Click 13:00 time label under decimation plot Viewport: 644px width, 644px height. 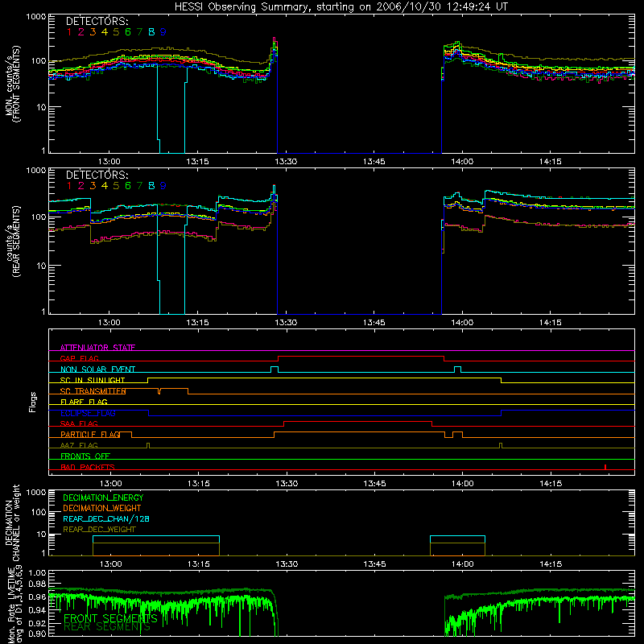coord(111,564)
